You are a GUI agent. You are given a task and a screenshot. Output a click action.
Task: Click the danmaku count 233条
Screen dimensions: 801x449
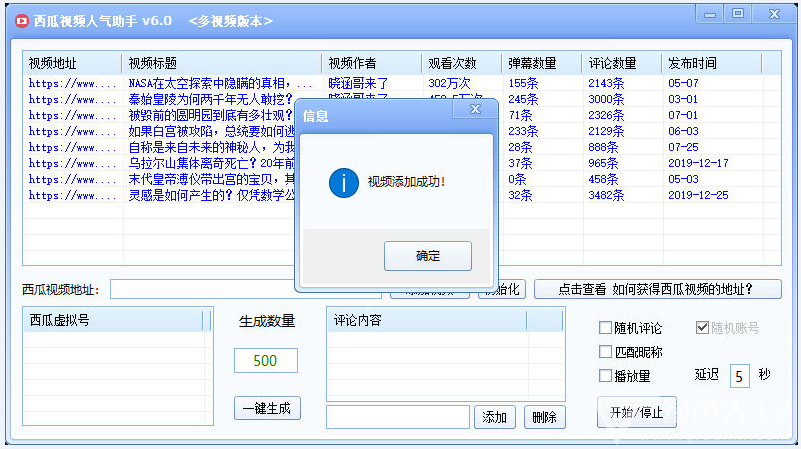coord(523,131)
